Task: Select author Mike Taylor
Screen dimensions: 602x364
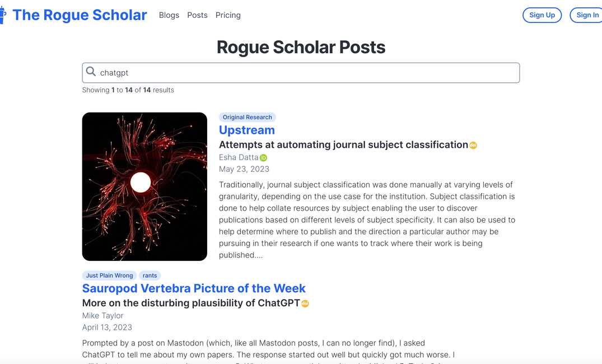Action: [x=102, y=315]
